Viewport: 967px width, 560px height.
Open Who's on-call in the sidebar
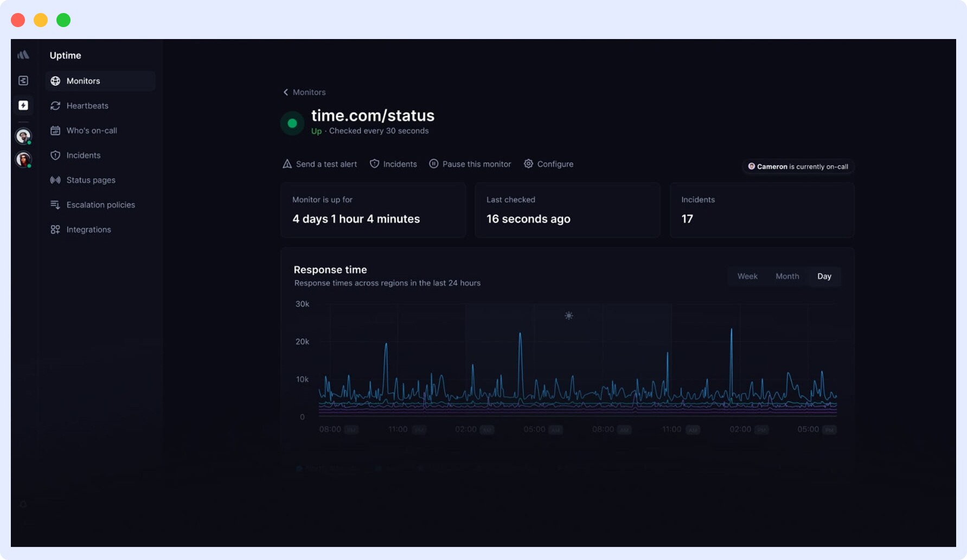pyautogui.click(x=101, y=131)
